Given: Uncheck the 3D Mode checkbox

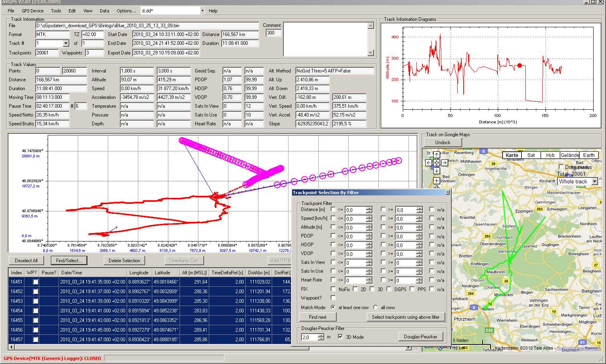Looking at the screenshot, I should point(340,337).
